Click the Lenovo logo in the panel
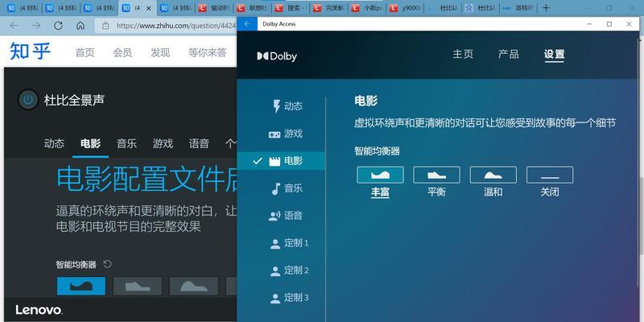 click(39, 310)
